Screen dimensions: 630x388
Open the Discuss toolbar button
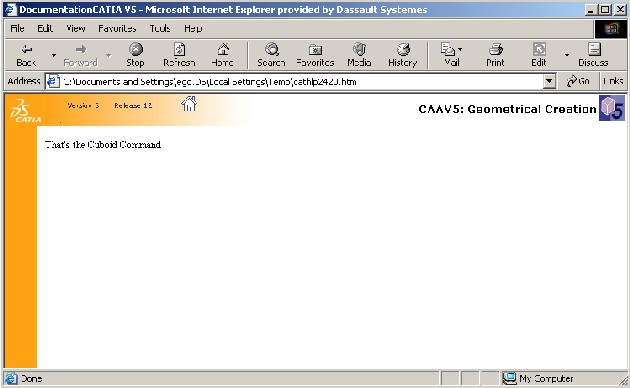[593, 55]
